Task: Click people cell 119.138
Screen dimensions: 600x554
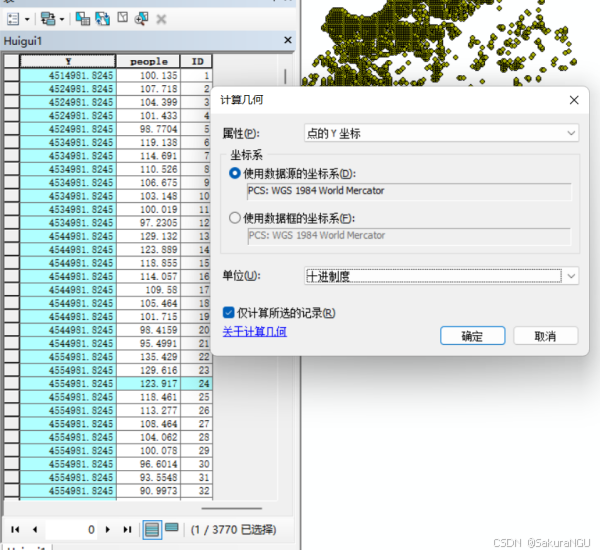Action: tap(148, 142)
